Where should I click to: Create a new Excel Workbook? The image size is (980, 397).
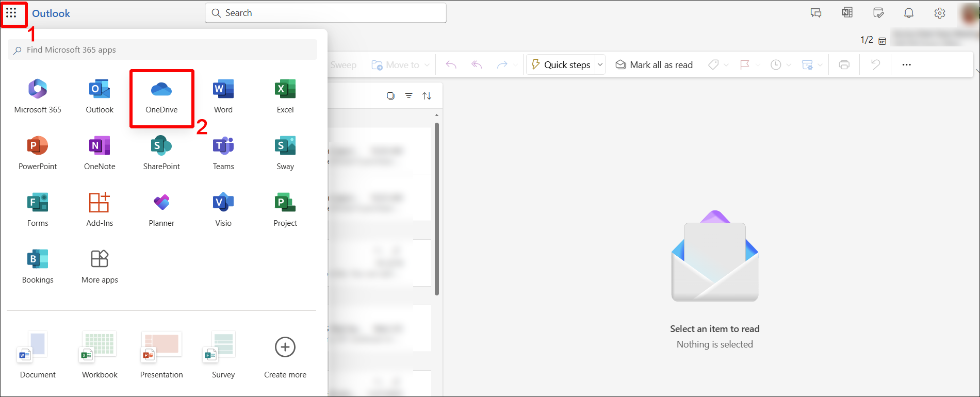[x=100, y=355]
